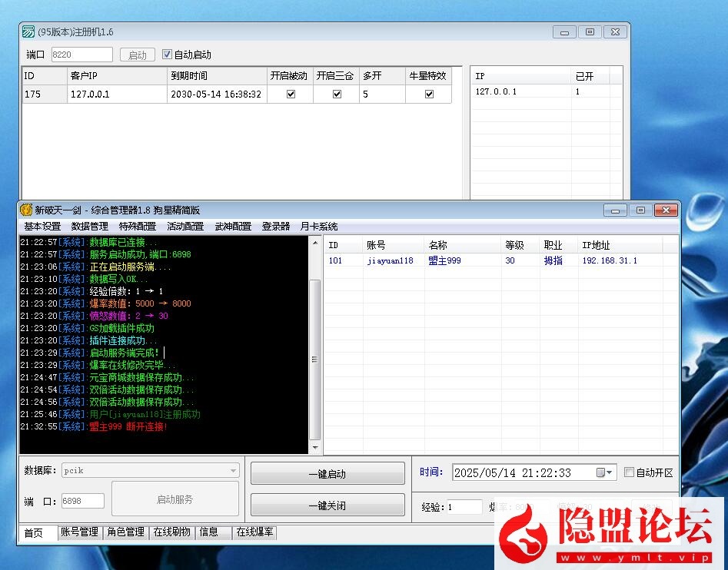Uncheck 牛星特效 for client 175
The height and width of the screenshot is (570, 728).
pos(429,94)
